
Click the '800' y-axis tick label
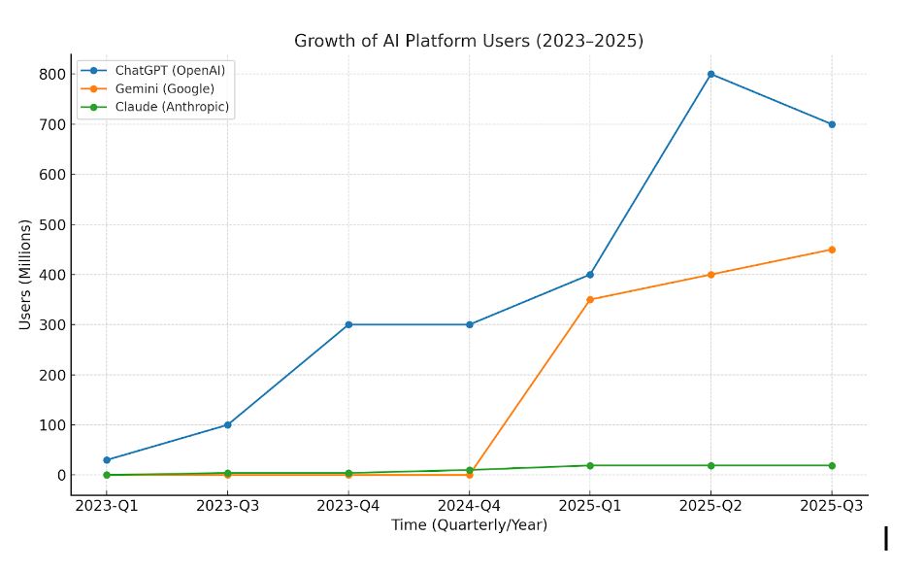(52, 74)
